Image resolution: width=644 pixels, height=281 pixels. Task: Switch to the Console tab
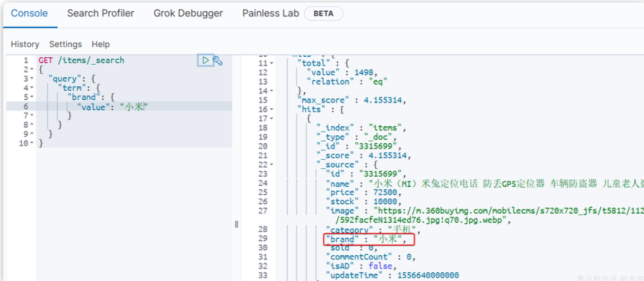tap(29, 14)
